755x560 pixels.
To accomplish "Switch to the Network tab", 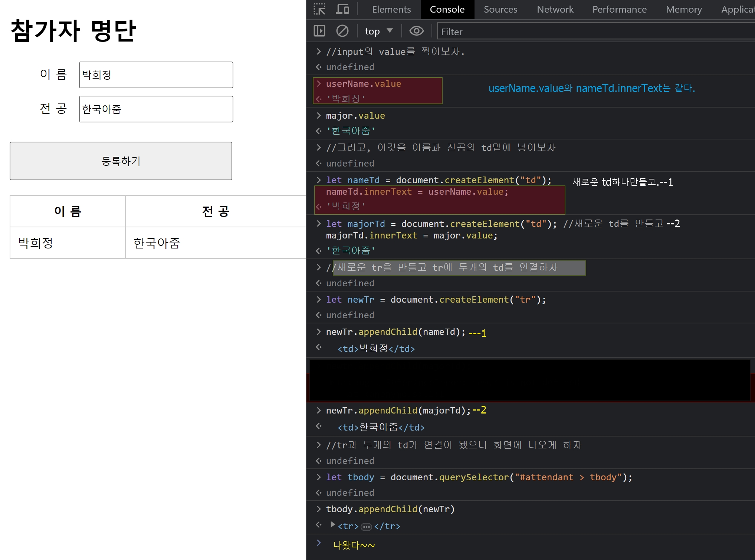I will 555,9.
